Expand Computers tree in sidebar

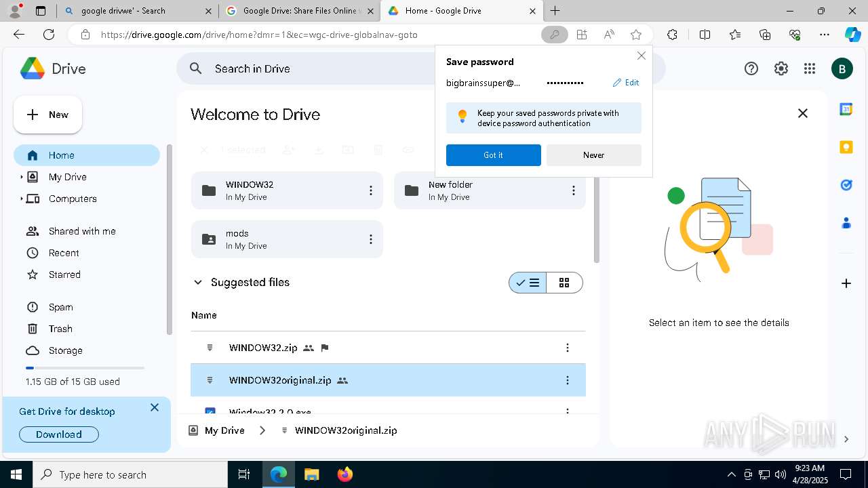click(x=21, y=199)
